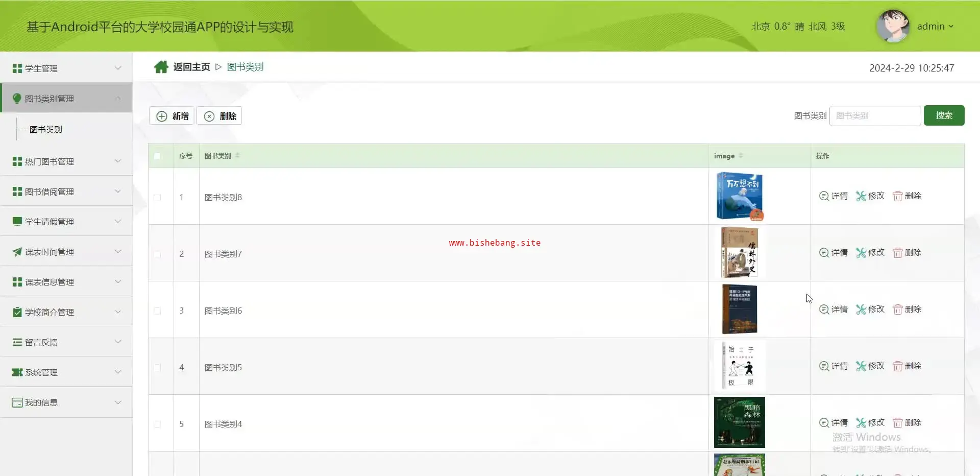Expand the 学生管理 menu chevron

(x=118, y=68)
